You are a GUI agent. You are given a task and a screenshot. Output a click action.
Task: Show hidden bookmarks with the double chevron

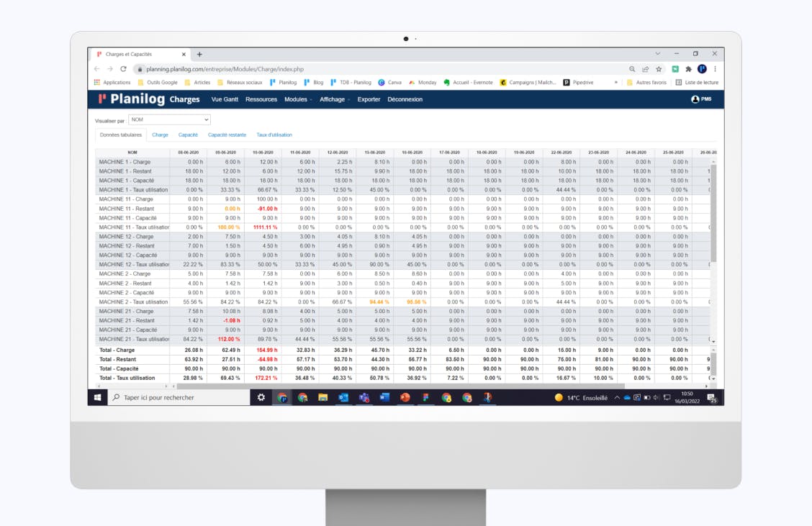(615, 82)
